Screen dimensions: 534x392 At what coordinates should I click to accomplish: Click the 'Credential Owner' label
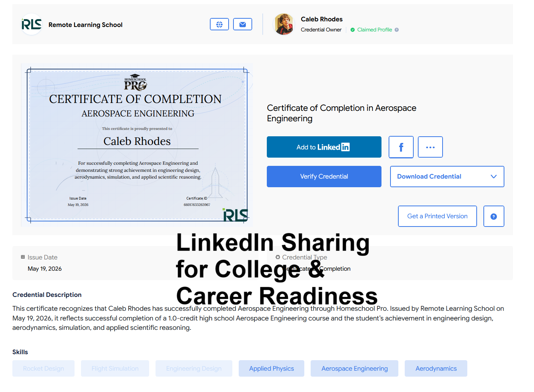coord(321,30)
